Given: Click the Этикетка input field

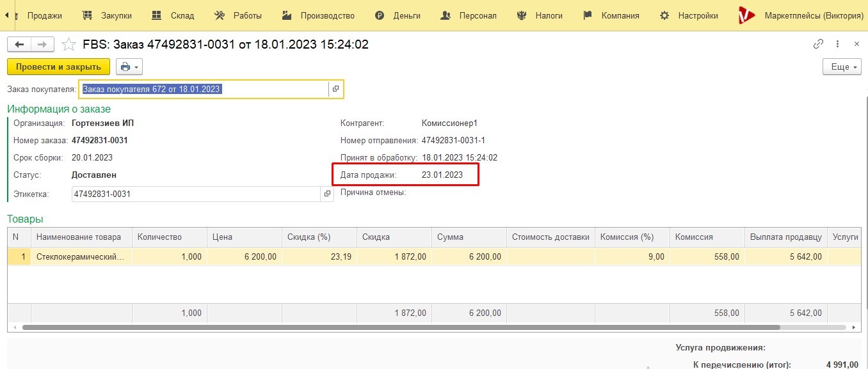Looking at the screenshot, I should click(196, 194).
